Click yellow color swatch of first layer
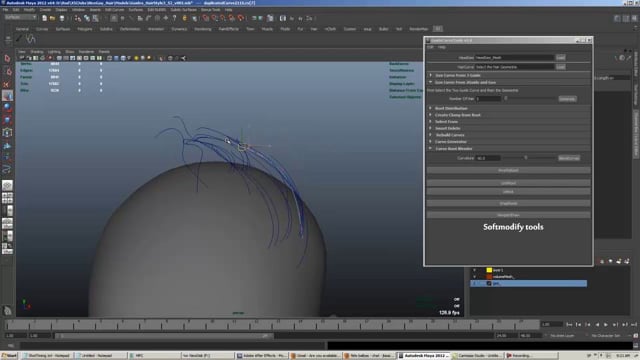The height and width of the screenshot is (360, 640). pyautogui.click(x=489, y=270)
